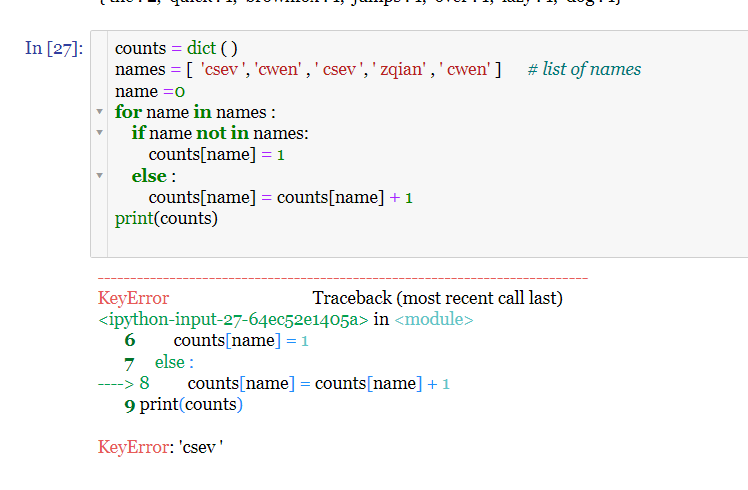Screen dimensions: 748x490
Task: Place cursor on 'name =0' line
Action: (144, 91)
